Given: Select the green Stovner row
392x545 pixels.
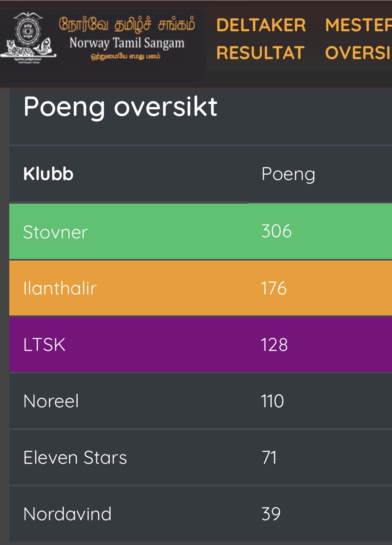Looking at the screenshot, I should pos(200,231).
